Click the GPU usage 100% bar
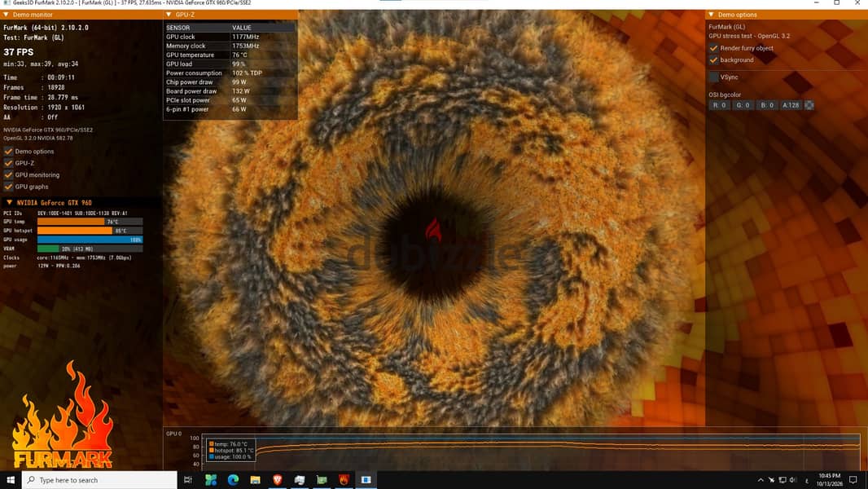Viewport: 868px width, 489px height. [x=90, y=240]
